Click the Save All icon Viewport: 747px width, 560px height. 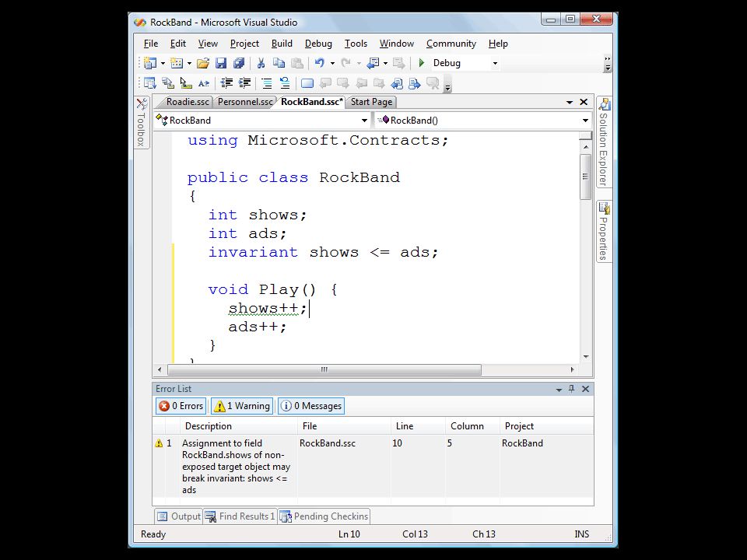click(239, 63)
